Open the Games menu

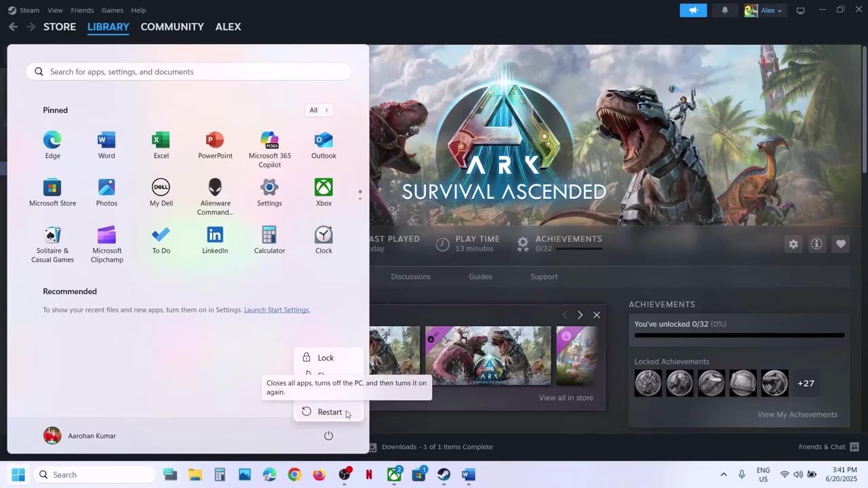[112, 10]
